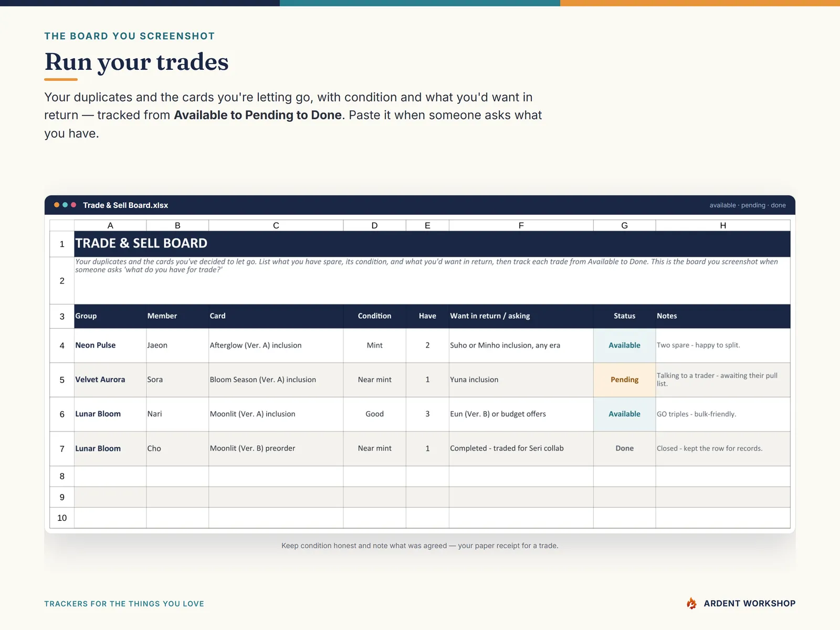Select the Lunar Bloom cell in row 7

[x=110, y=448]
